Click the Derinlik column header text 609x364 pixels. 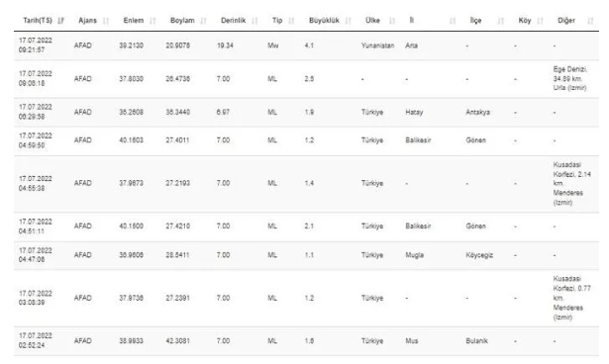tap(233, 20)
